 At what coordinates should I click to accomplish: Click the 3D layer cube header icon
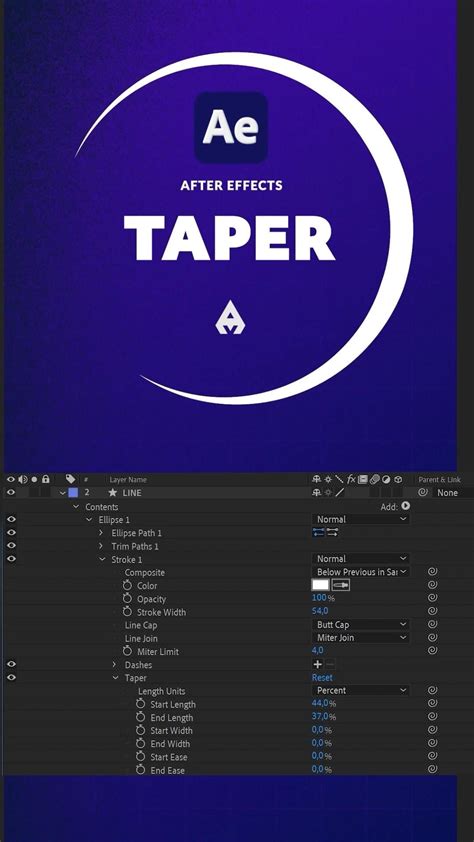click(x=398, y=479)
